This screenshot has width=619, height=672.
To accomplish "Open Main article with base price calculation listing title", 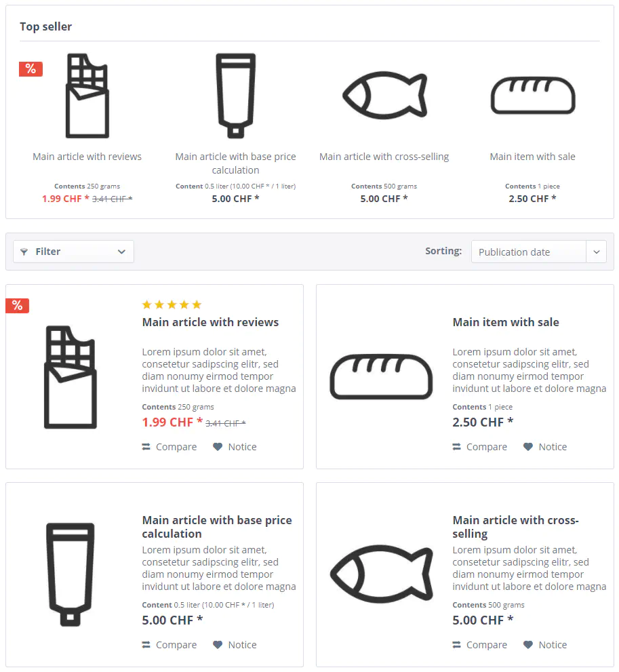I will pyautogui.click(x=217, y=527).
